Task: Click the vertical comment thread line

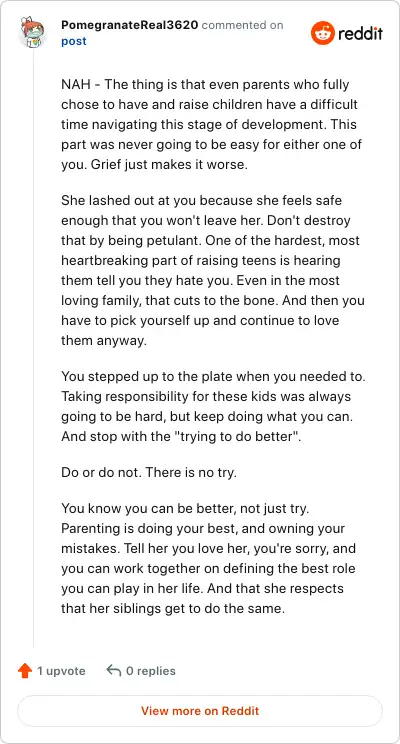Action: click(33, 347)
